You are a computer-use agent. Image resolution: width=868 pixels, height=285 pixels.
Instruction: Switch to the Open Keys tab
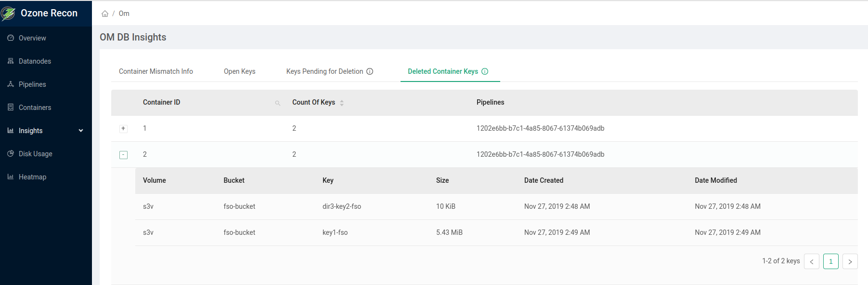click(239, 71)
